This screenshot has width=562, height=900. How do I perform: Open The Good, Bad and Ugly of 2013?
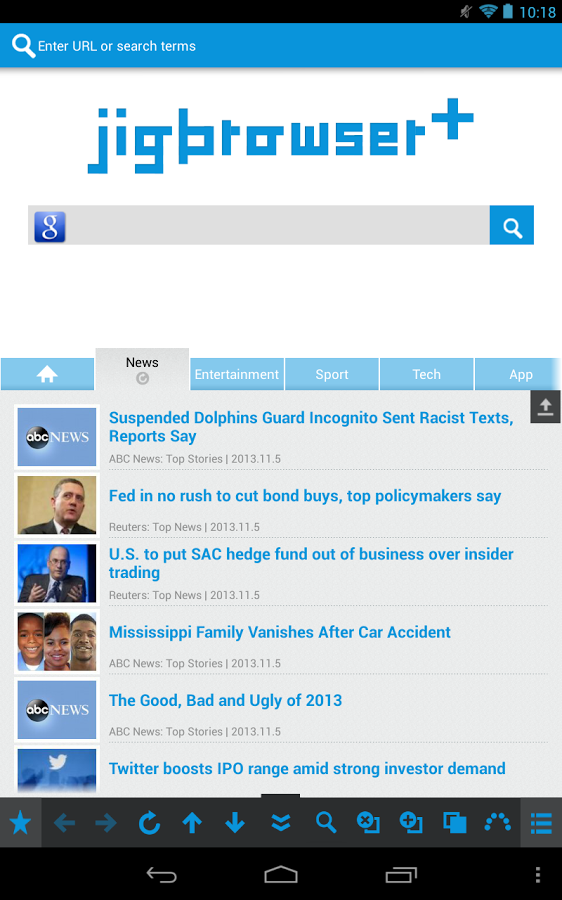(225, 701)
